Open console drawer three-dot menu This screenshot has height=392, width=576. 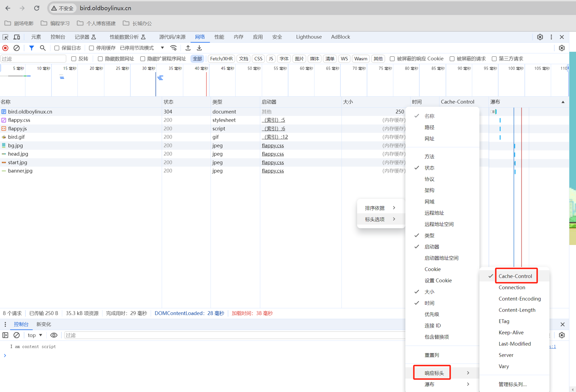coord(5,324)
